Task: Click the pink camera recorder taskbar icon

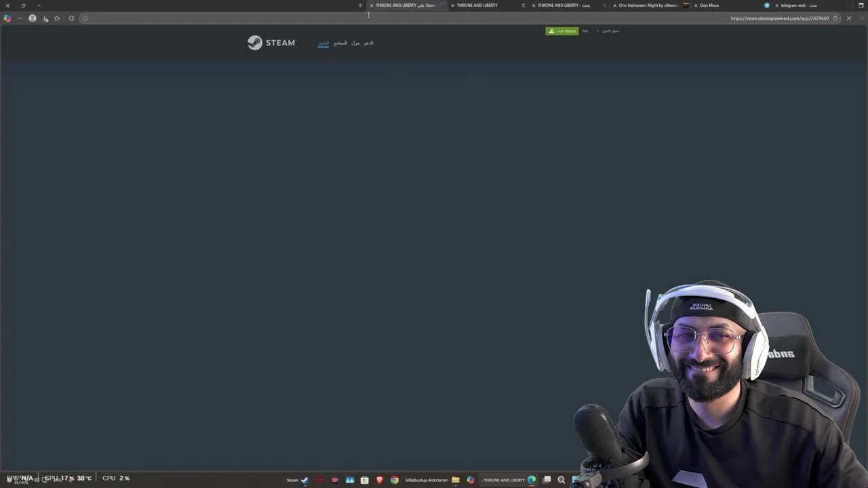Action: [335, 480]
